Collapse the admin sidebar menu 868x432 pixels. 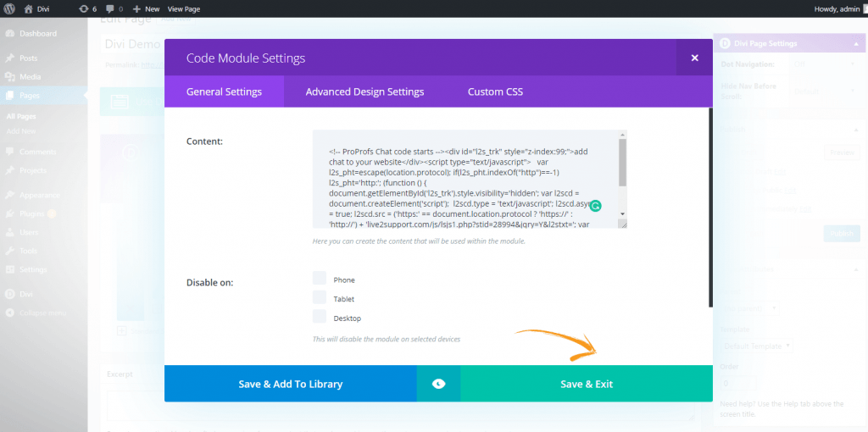point(43,313)
